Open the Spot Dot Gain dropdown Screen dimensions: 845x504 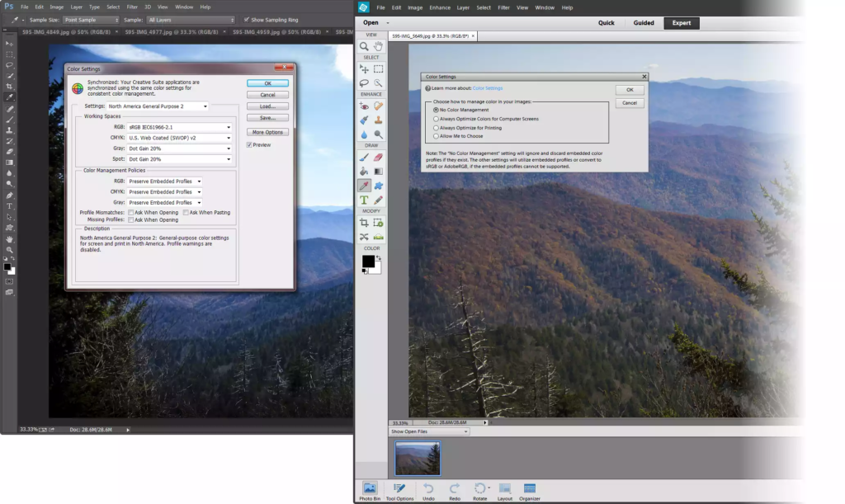click(179, 159)
